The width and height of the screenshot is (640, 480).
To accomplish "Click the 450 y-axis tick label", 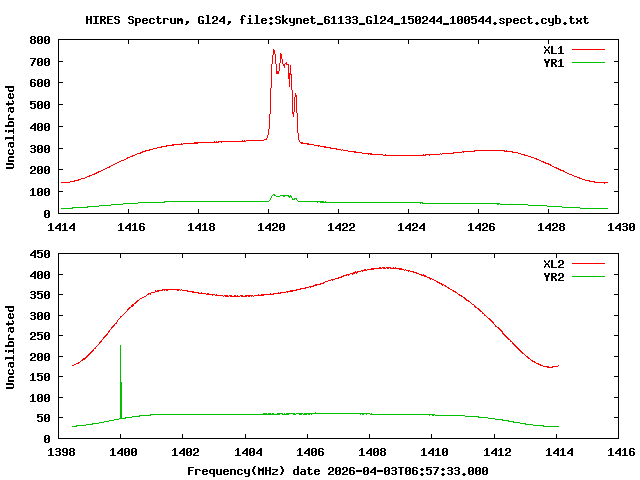I will [40, 254].
